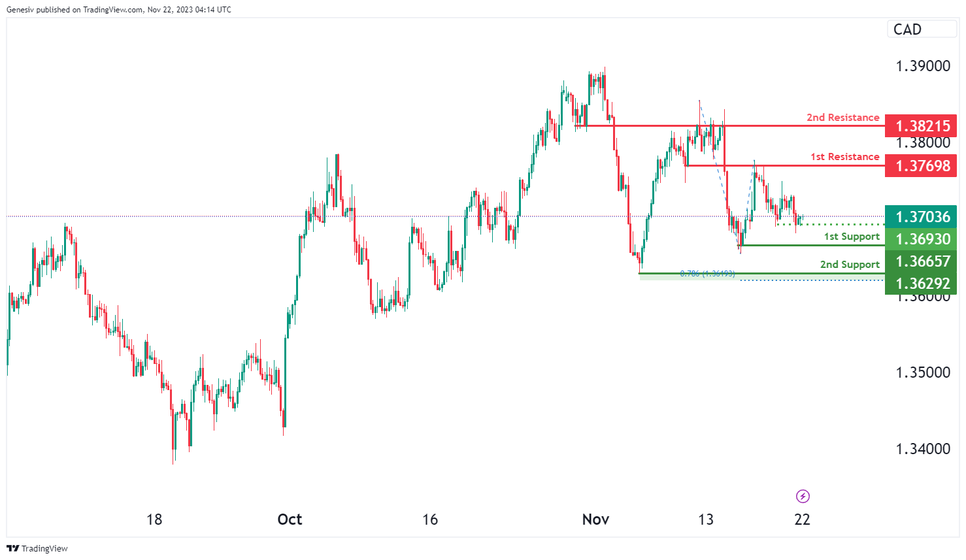The height and width of the screenshot is (560, 966).
Task: Click the 1.36657 support price tag
Action: coord(922,261)
